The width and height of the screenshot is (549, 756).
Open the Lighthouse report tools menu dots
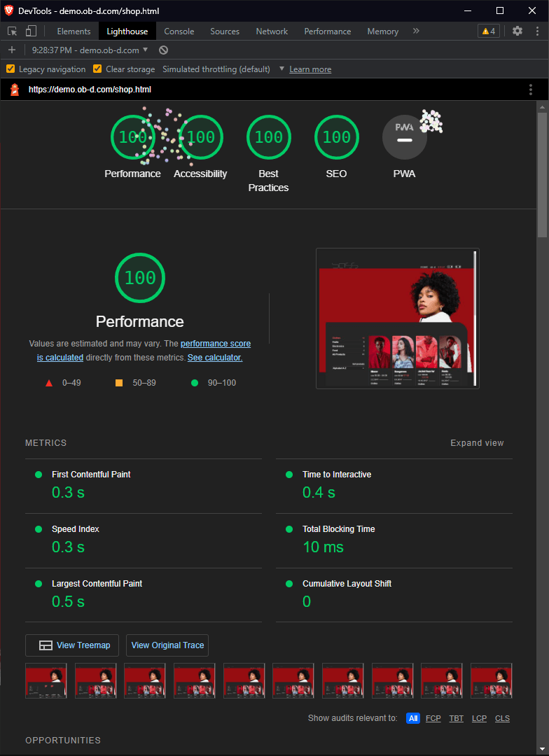click(531, 90)
